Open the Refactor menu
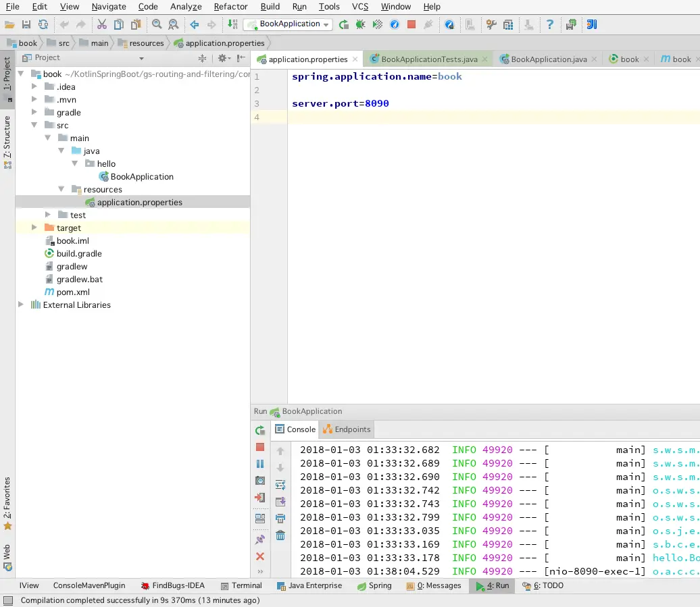The height and width of the screenshot is (607, 700). [x=230, y=7]
